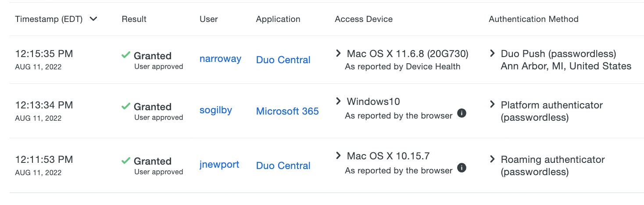This screenshot has height=205, width=644.
Task: Open Duo Central in the narroway row
Action: (x=283, y=60)
